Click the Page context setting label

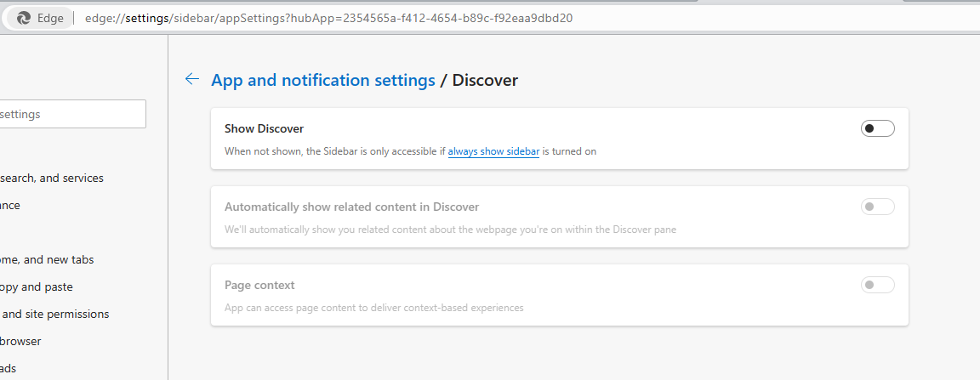(x=259, y=285)
